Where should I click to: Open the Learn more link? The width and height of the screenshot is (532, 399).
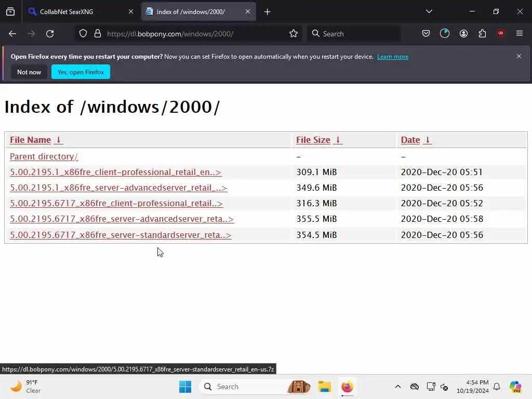coord(393,57)
